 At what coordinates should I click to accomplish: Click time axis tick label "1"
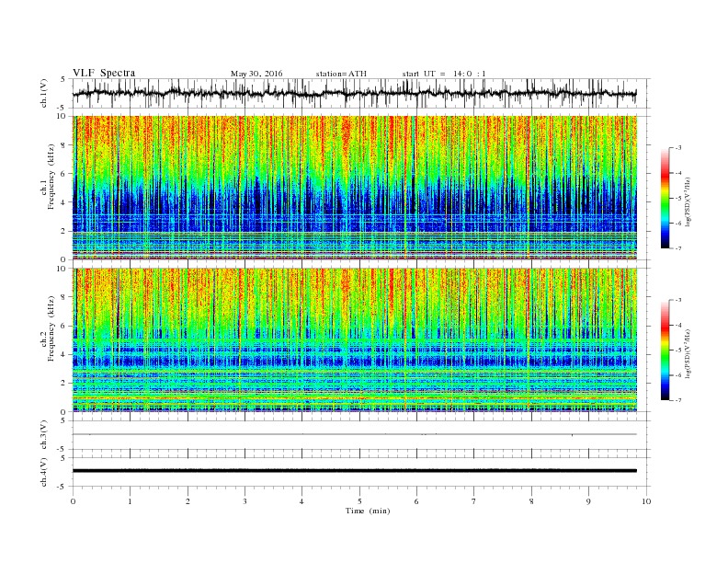[x=130, y=501]
